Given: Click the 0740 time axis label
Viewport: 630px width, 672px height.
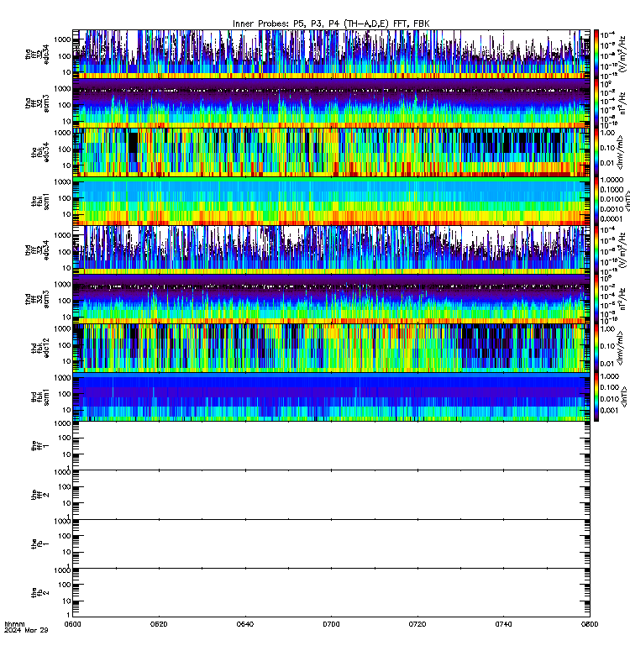Looking at the screenshot, I should (x=503, y=624).
